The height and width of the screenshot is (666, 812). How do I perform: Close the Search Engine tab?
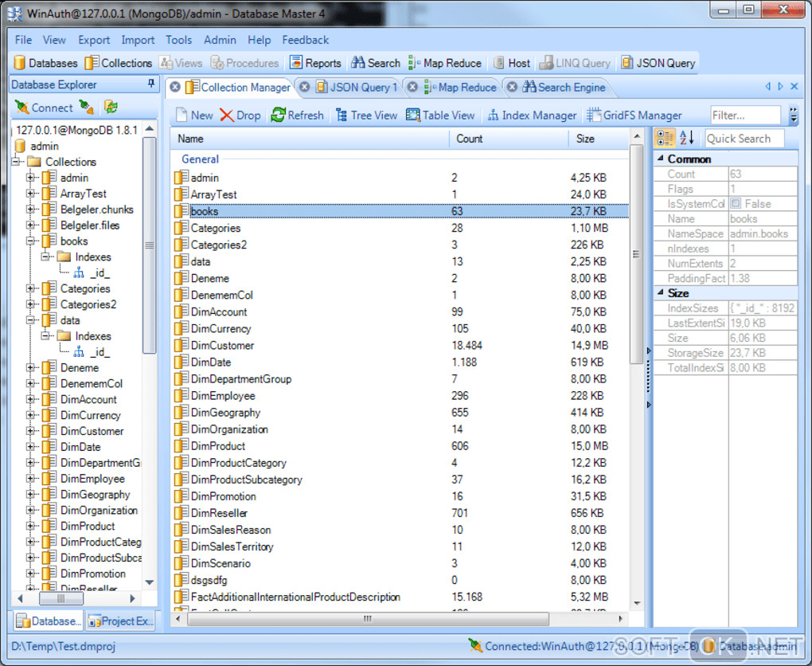coord(512,87)
